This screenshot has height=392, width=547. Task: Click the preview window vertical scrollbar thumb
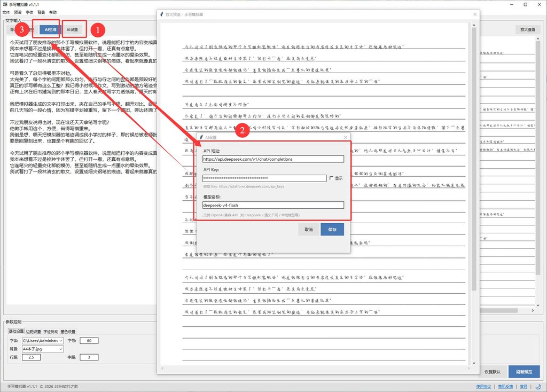[474, 159]
